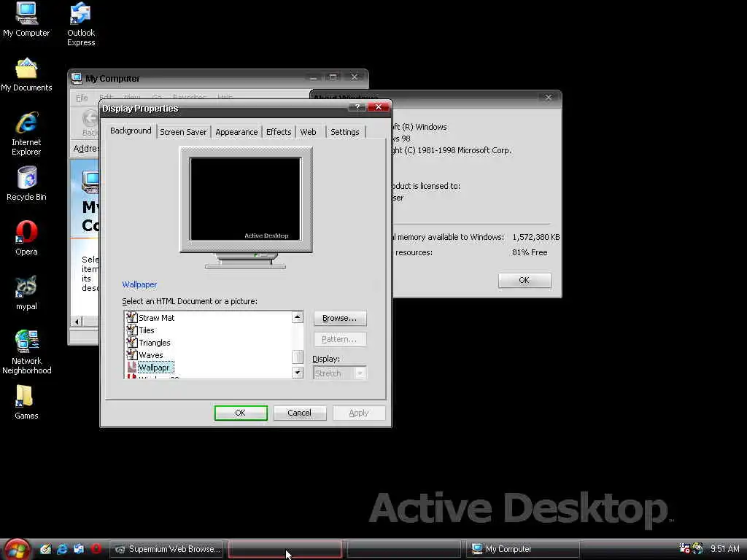Click the red-highlighted blank taskbar button
Image resolution: width=747 pixels, height=560 pixels.
coord(285,549)
